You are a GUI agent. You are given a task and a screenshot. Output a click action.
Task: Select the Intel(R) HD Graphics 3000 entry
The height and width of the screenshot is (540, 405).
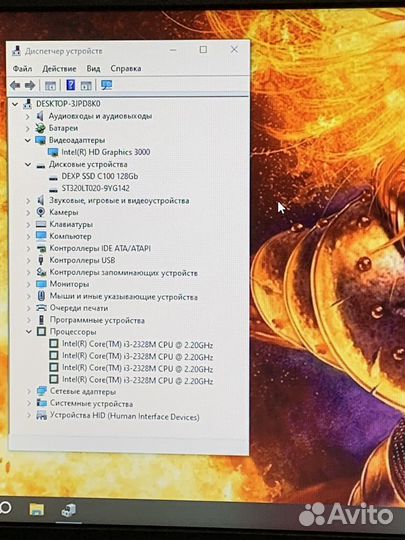[x=106, y=152]
